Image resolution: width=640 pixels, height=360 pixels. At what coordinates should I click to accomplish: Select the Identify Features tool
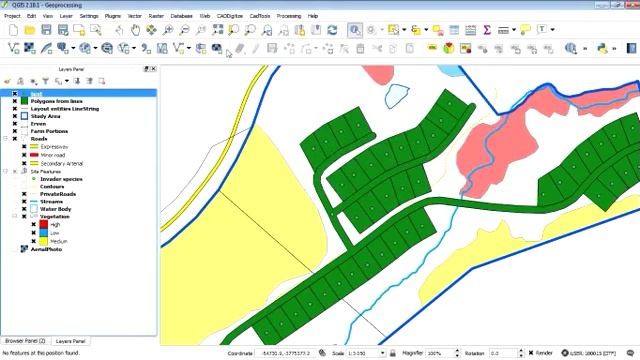coord(355,30)
